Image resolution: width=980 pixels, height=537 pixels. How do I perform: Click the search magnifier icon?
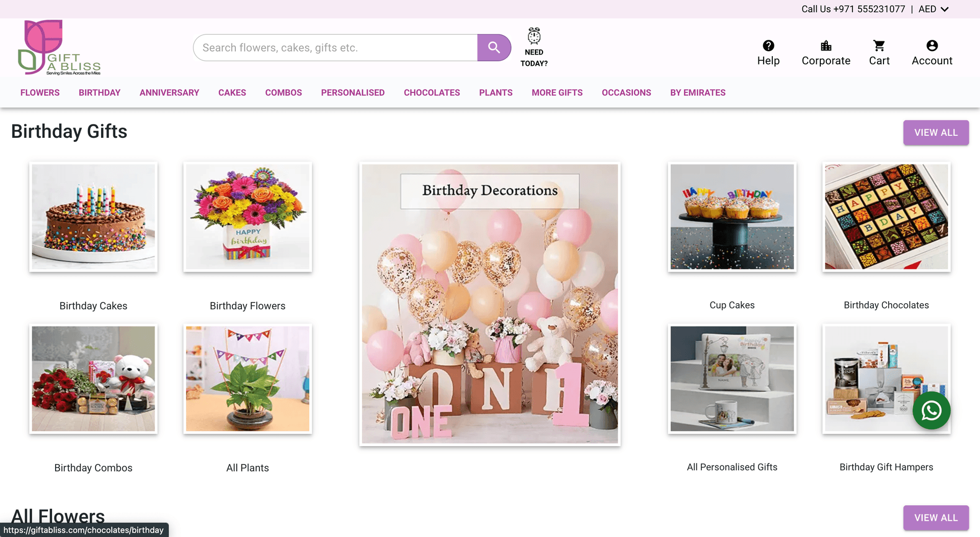pos(494,47)
